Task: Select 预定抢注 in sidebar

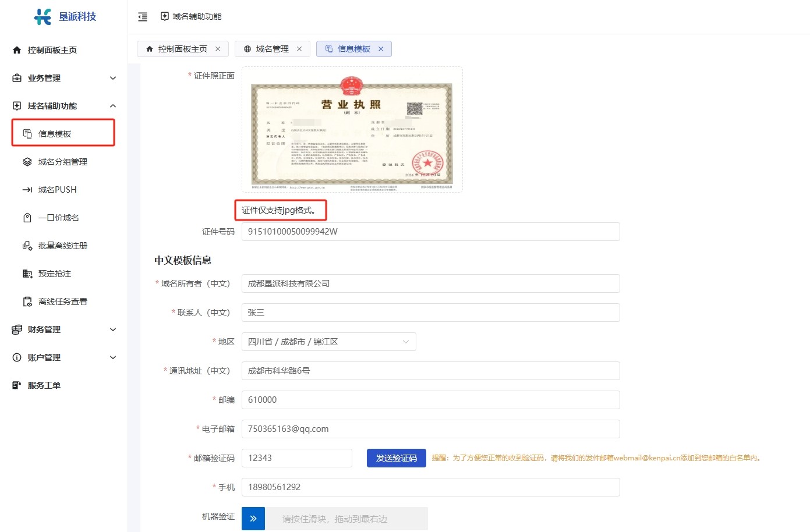Action: [x=54, y=274]
